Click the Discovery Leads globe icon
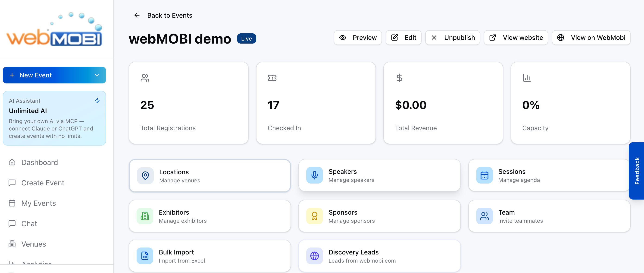Viewport: 644px width, 273px height. (x=315, y=256)
